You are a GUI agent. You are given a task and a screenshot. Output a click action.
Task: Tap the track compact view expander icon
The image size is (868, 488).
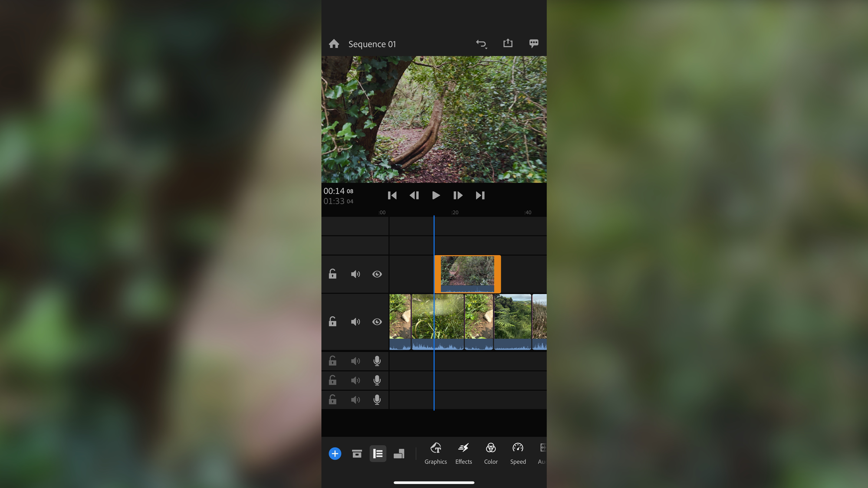tap(399, 453)
